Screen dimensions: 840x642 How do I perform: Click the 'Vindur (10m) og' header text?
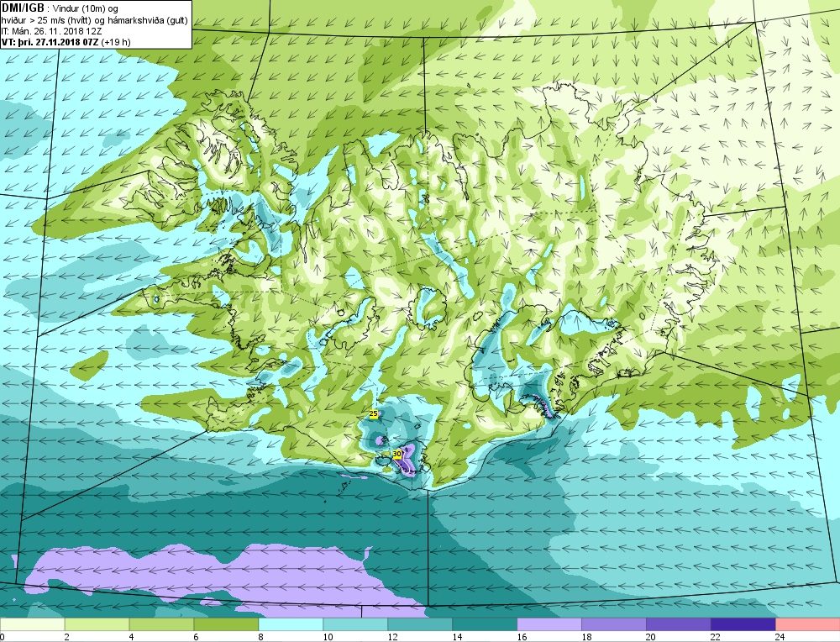coord(86,8)
